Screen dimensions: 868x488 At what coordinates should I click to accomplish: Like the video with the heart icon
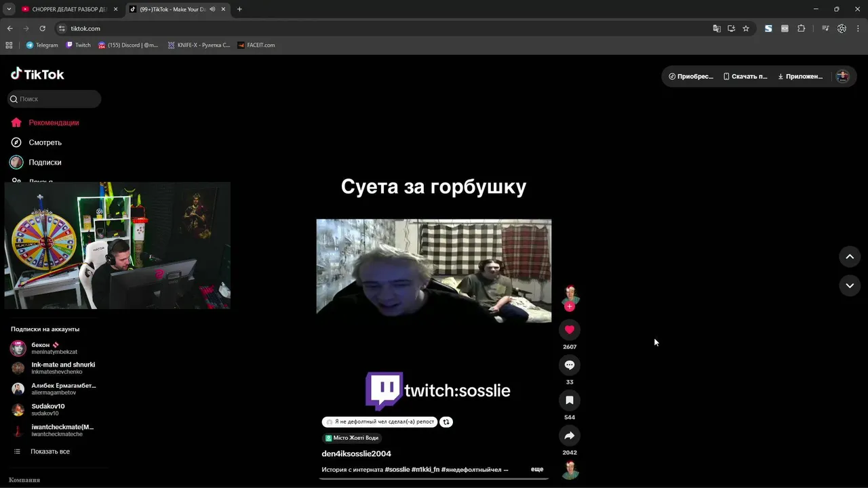pos(570,329)
